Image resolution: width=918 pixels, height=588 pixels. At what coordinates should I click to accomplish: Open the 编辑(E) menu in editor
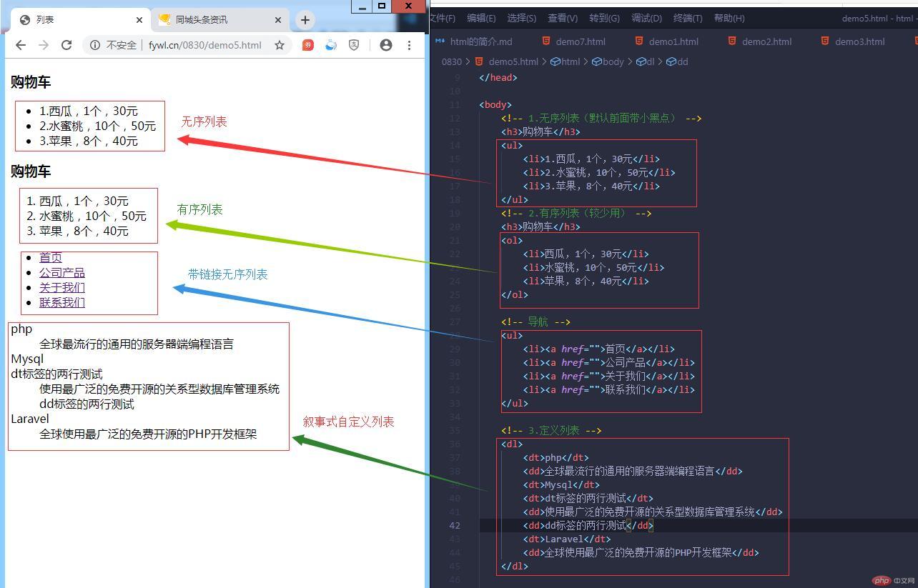coord(481,18)
